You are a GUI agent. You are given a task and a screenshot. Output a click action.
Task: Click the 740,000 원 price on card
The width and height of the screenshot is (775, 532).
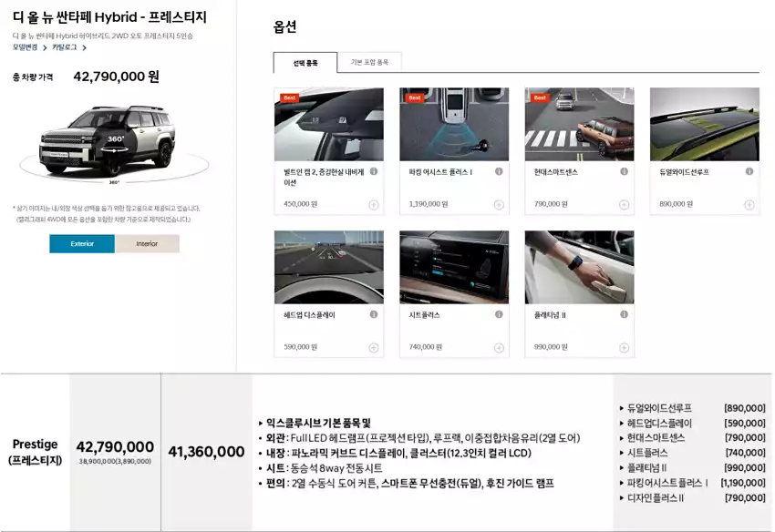(x=426, y=347)
